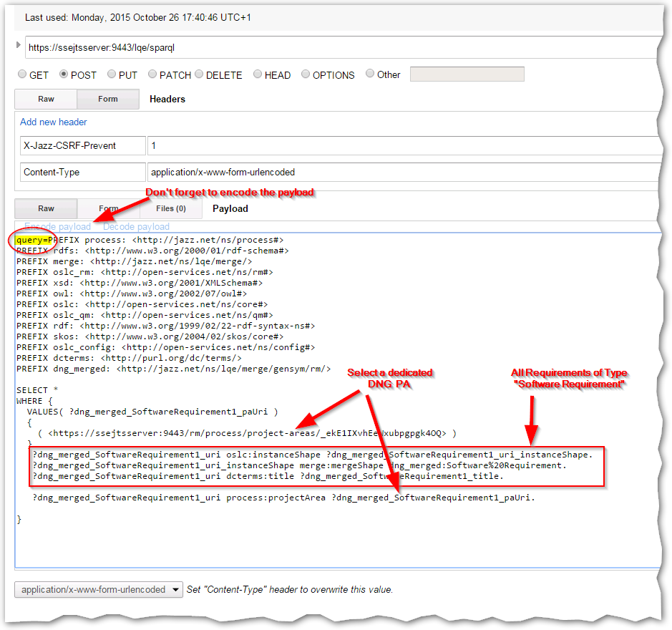
Task: Pick the DELETE method radio button
Action: click(x=199, y=74)
